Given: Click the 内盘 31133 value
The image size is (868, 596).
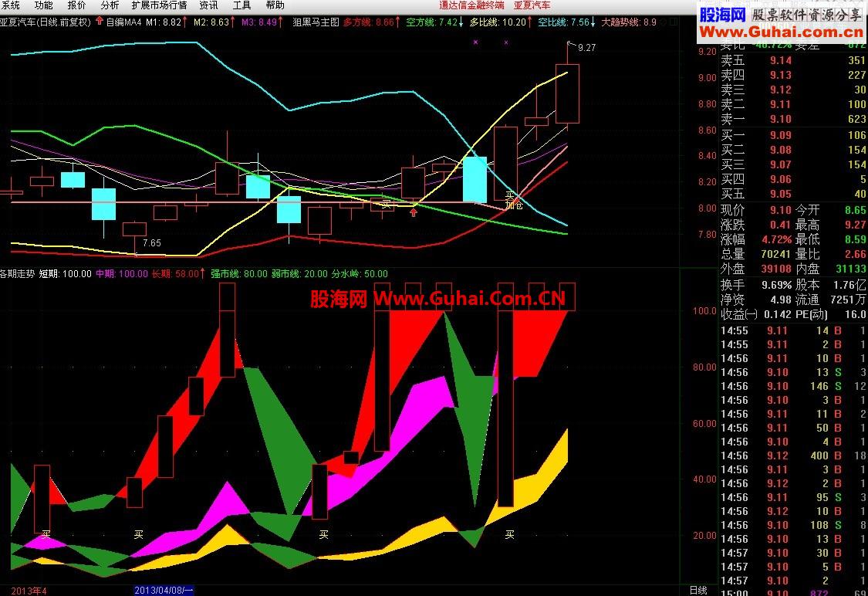Looking at the screenshot, I should point(851,269).
